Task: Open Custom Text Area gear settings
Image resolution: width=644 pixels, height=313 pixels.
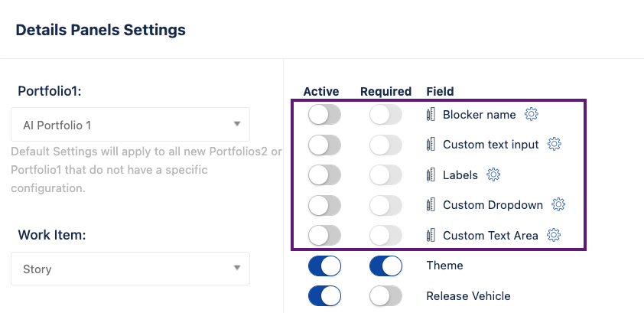Action: coord(554,235)
